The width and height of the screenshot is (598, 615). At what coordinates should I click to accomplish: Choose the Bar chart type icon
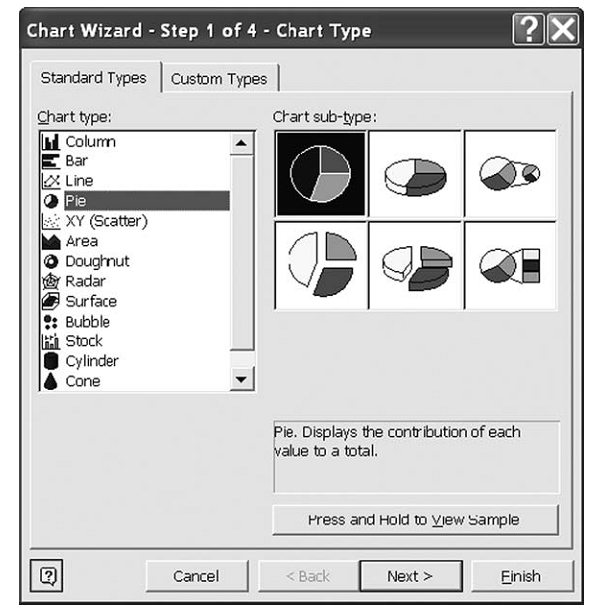point(51,161)
